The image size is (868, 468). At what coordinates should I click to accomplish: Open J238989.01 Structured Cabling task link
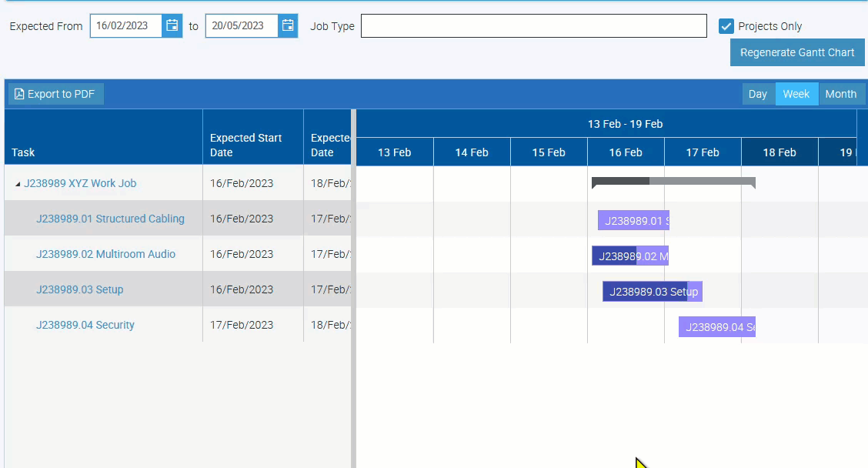click(x=110, y=219)
